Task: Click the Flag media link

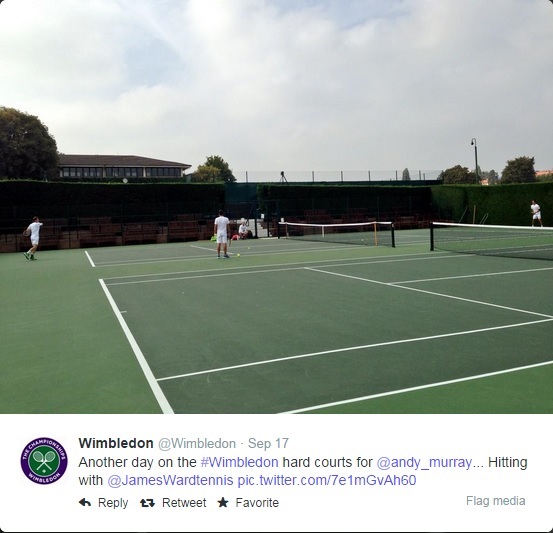Action: [x=496, y=501]
